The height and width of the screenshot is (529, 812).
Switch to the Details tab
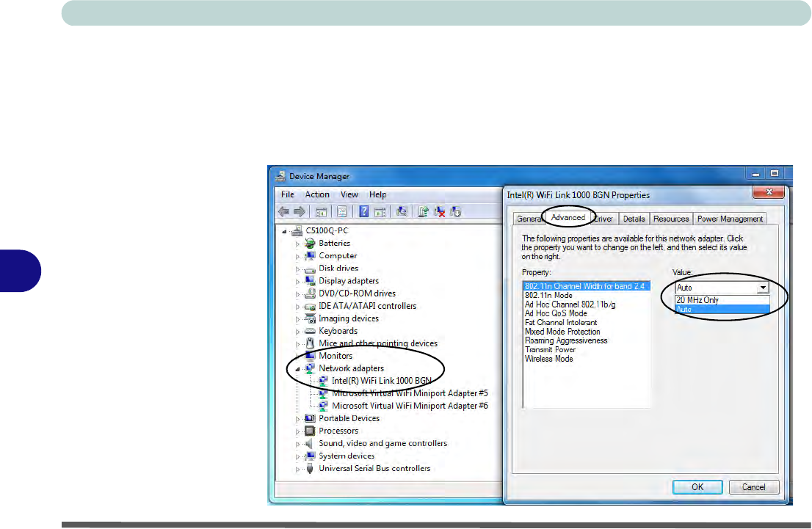(x=634, y=219)
